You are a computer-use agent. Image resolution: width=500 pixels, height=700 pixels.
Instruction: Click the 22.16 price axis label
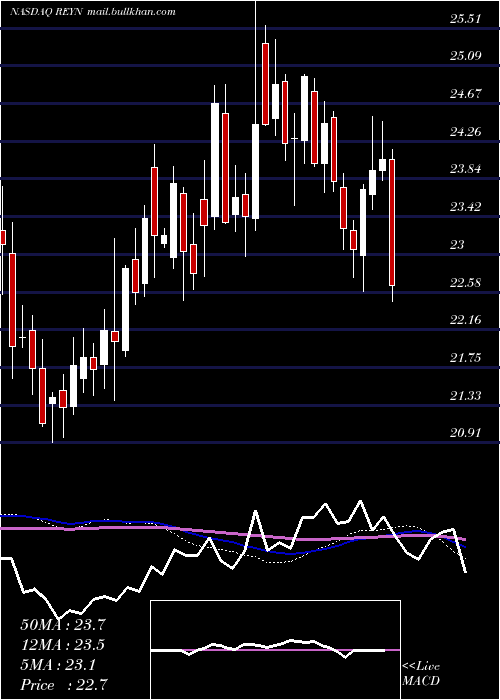(466, 320)
